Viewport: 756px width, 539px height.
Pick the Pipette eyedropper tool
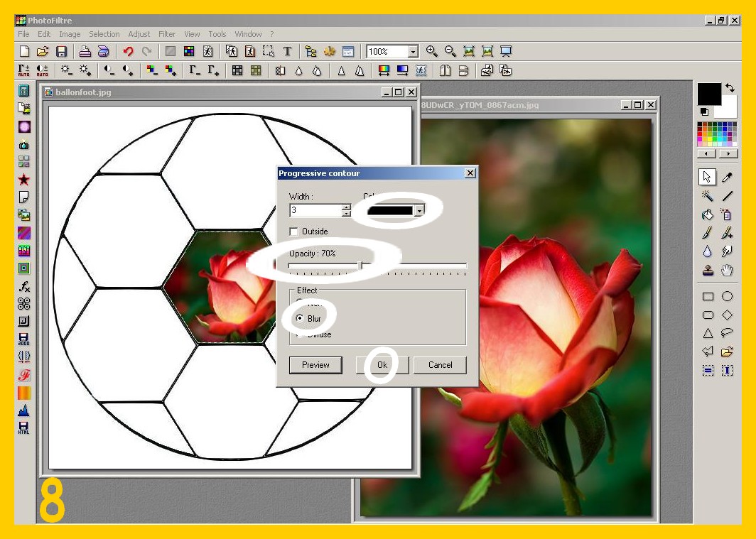(727, 177)
